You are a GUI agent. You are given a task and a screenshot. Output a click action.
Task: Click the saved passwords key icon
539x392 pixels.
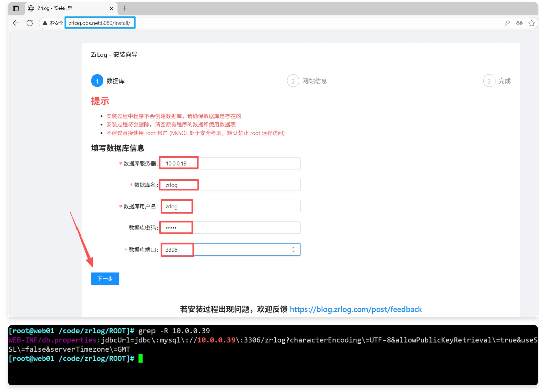pyautogui.click(x=507, y=23)
